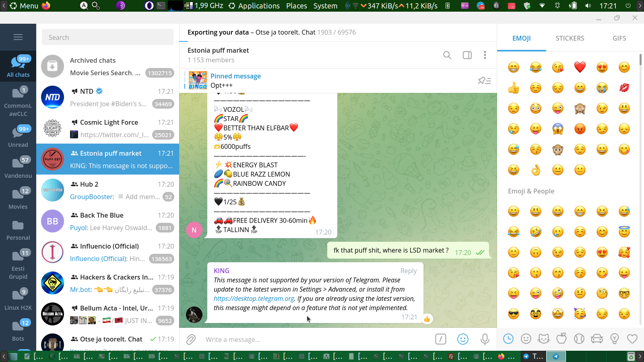Image resolution: width=644 pixels, height=362 pixels.
Task: Open the Back The Blue chat
Action: (108, 221)
